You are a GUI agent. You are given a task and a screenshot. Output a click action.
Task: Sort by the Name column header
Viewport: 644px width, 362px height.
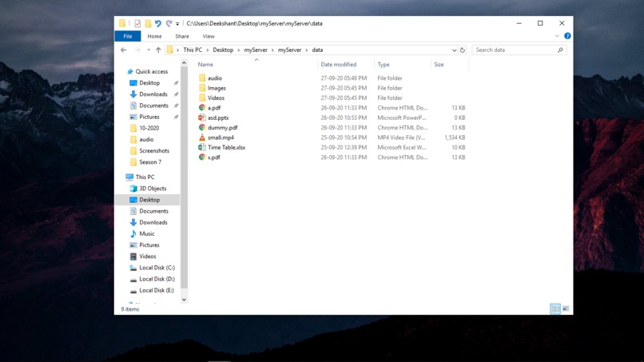(x=205, y=65)
